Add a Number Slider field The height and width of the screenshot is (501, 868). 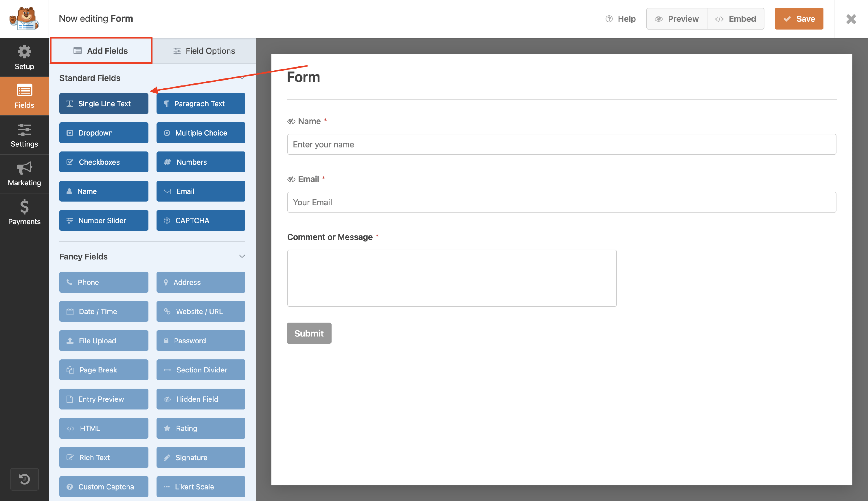(x=104, y=220)
